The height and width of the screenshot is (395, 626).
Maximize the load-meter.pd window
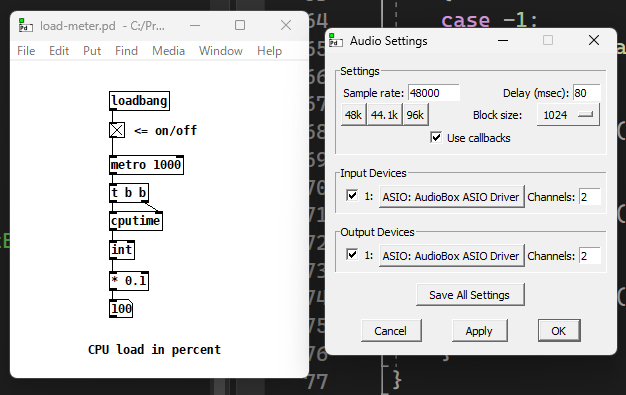(240, 26)
